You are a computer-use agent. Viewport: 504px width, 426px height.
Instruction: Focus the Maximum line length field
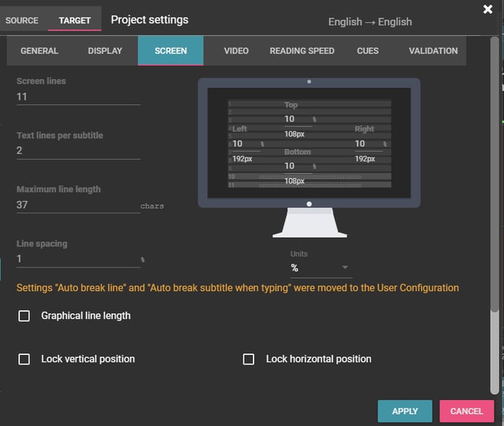(x=78, y=205)
